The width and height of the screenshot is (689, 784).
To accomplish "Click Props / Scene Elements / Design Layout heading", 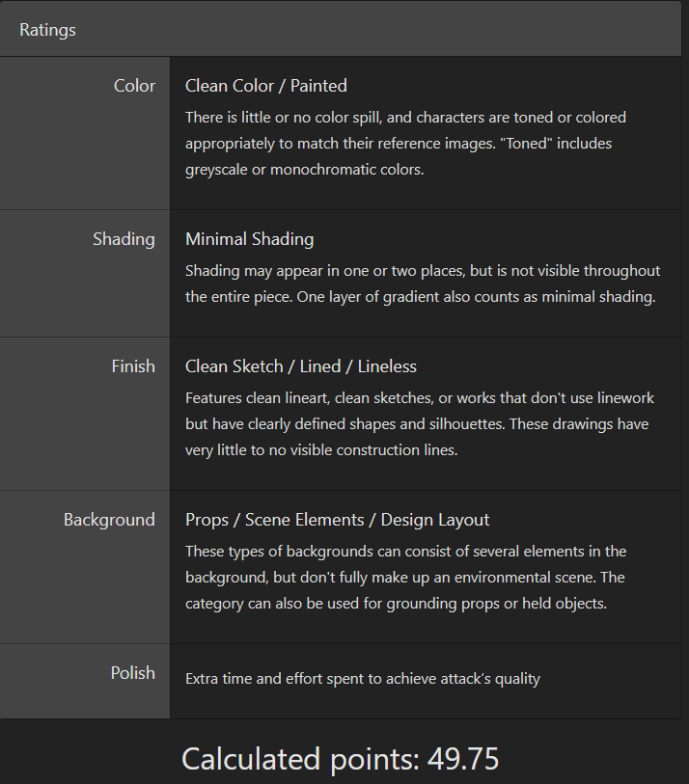I will coord(337,520).
